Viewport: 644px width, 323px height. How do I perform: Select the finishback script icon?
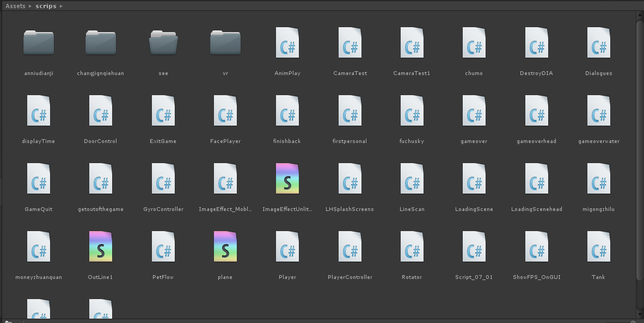click(287, 111)
